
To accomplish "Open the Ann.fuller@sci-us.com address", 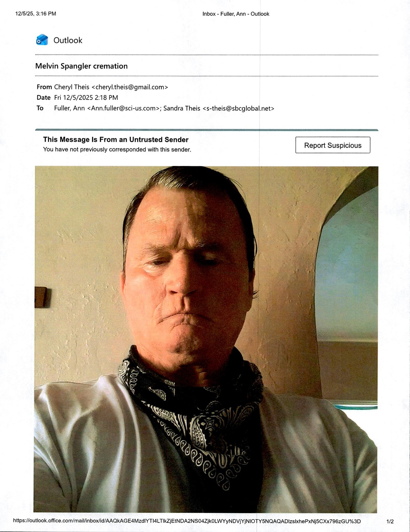I will pos(123,108).
